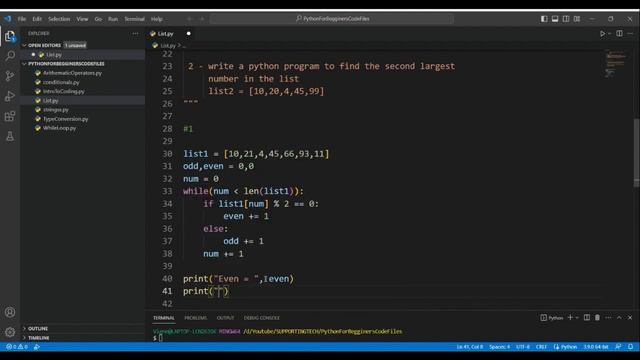Open the File menu
640x360 pixels.
pos(22,19)
